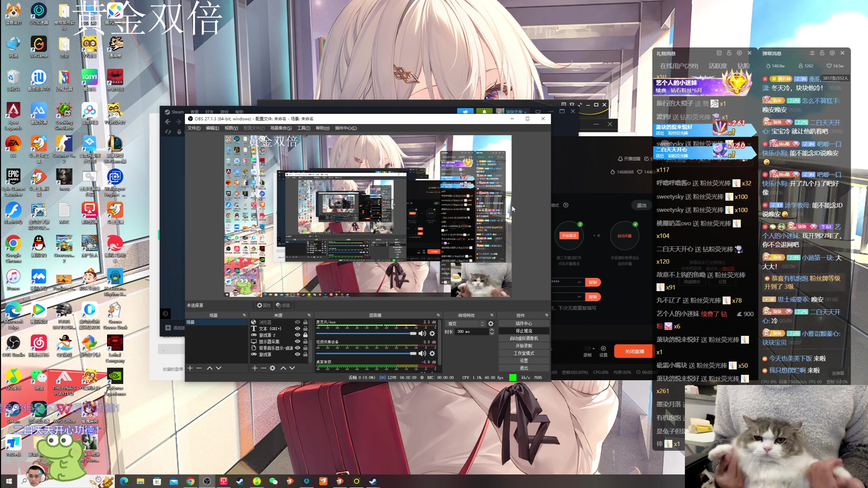This screenshot has width=868, height=488.
Task: Open the 场景集合(S) menu
Action: (x=281, y=128)
